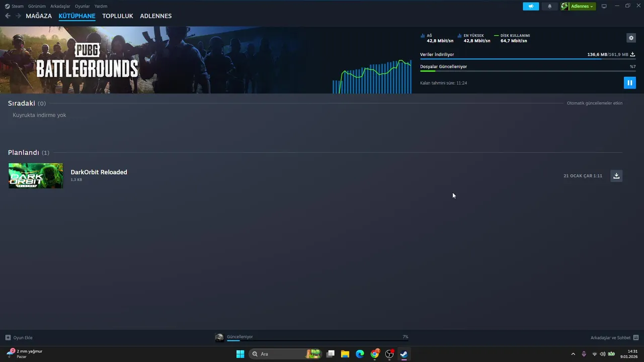This screenshot has width=644, height=362.
Task: Go forward with the right arrow
Action: [18, 16]
